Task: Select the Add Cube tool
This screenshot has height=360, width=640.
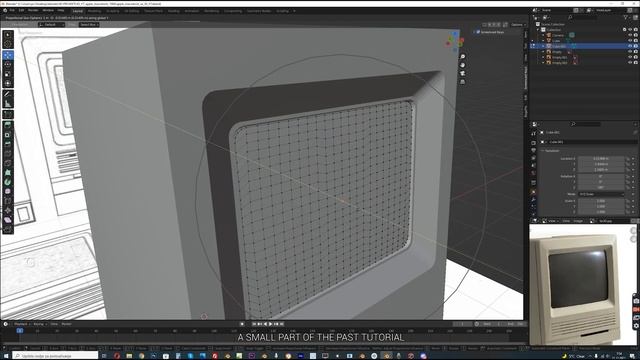Action: (8, 114)
